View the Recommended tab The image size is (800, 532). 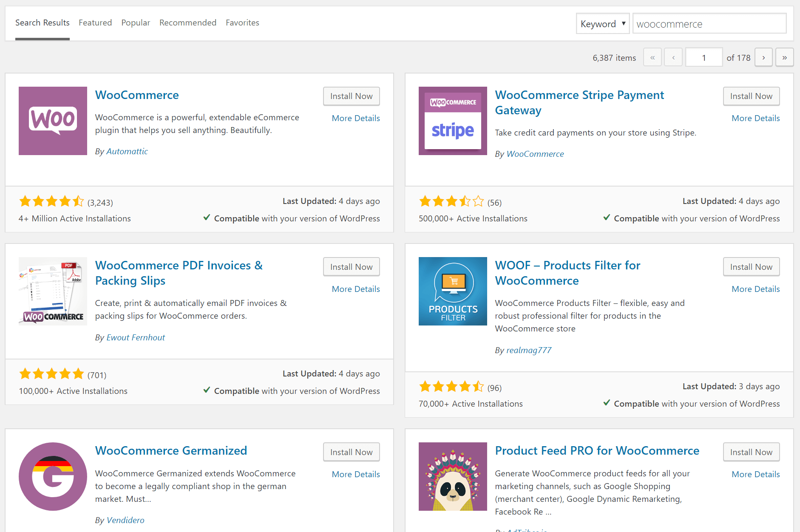pyautogui.click(x=187, y=23)
